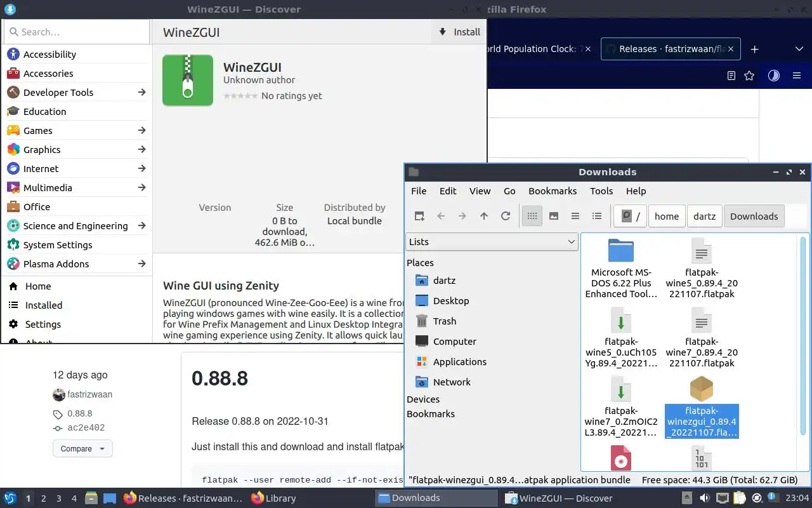This screenshot has width=812, height=508.
Task: Toggle Firefox reader view icon
Action: pos(731,76)
